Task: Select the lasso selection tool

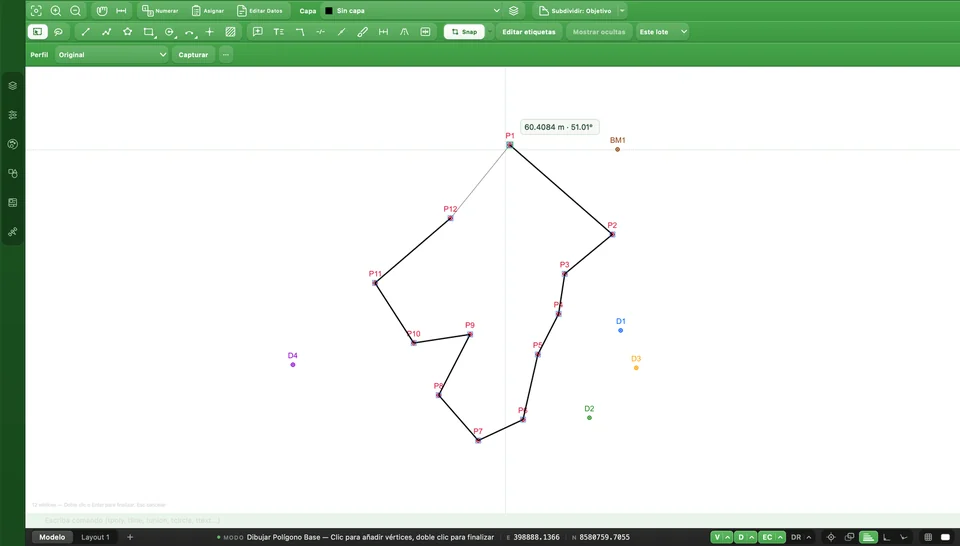Action: (x=58, y=32)
